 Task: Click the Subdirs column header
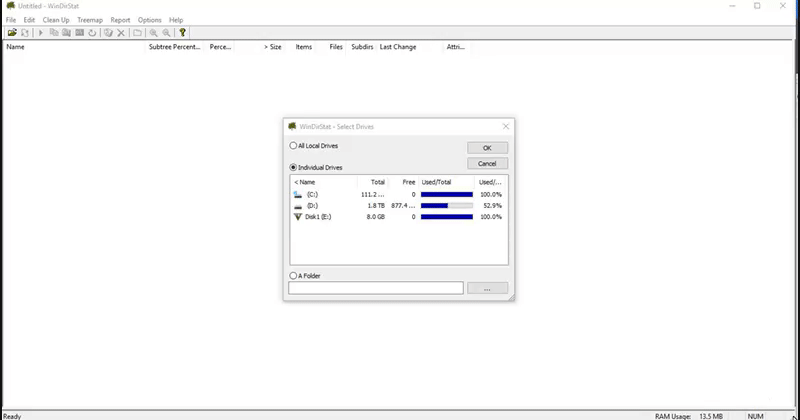(x=362, y=47)
